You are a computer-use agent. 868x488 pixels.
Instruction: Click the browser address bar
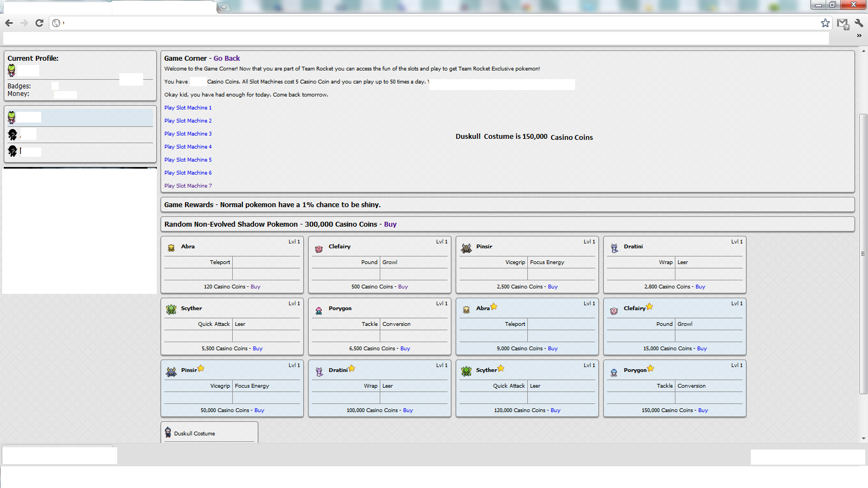(x=439, y=23)
